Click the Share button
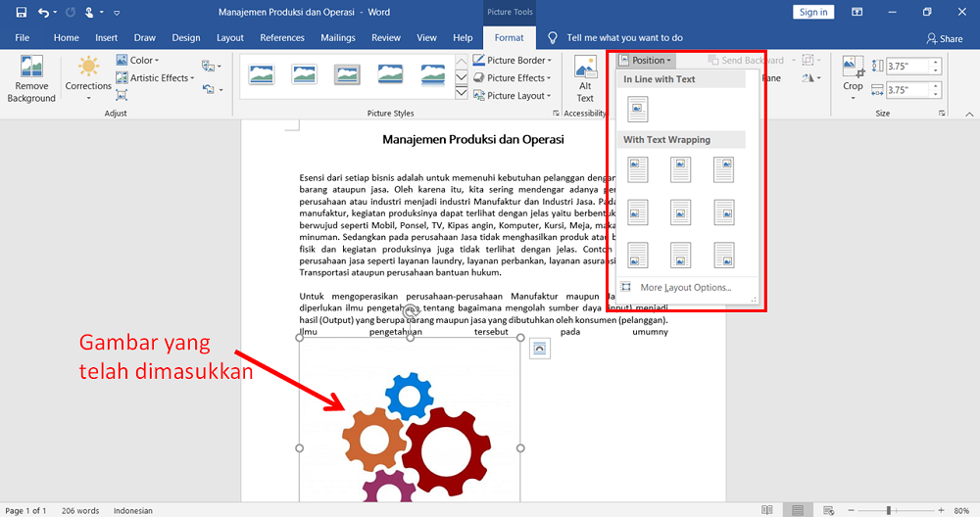980x517 pixels. [945, 38]
